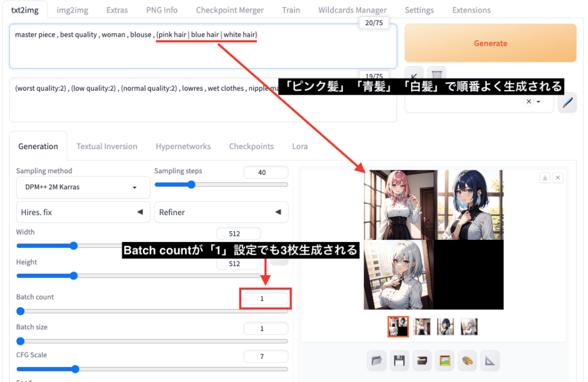This screenshot has height=382, width=588.
Task: Click the white hair image in gallery grid
Action: pos(399,275)
